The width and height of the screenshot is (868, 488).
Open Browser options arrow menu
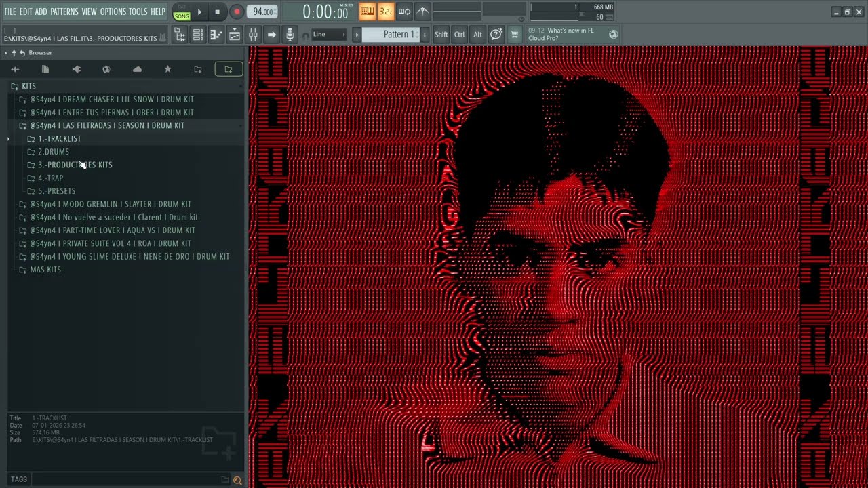[x=5, y=53]
